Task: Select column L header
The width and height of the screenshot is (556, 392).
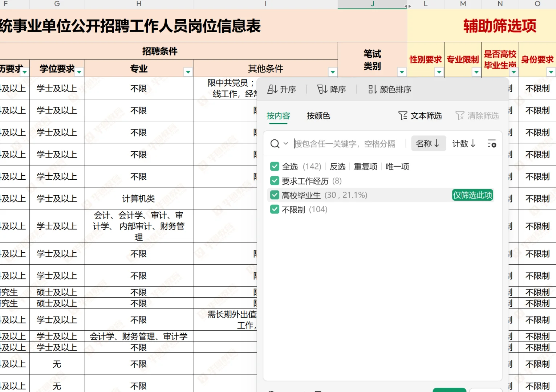Action: (426, 4)
